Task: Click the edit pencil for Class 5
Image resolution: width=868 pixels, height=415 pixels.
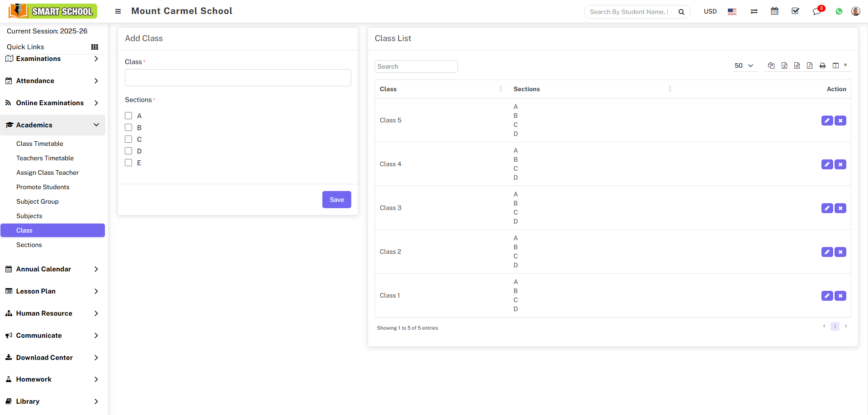Action: [x=827, y=121]
